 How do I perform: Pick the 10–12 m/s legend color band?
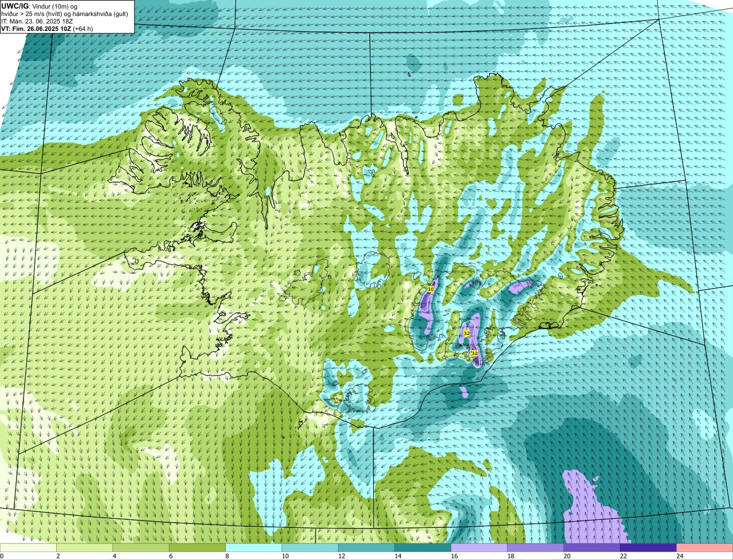click(x=310, y=547)
